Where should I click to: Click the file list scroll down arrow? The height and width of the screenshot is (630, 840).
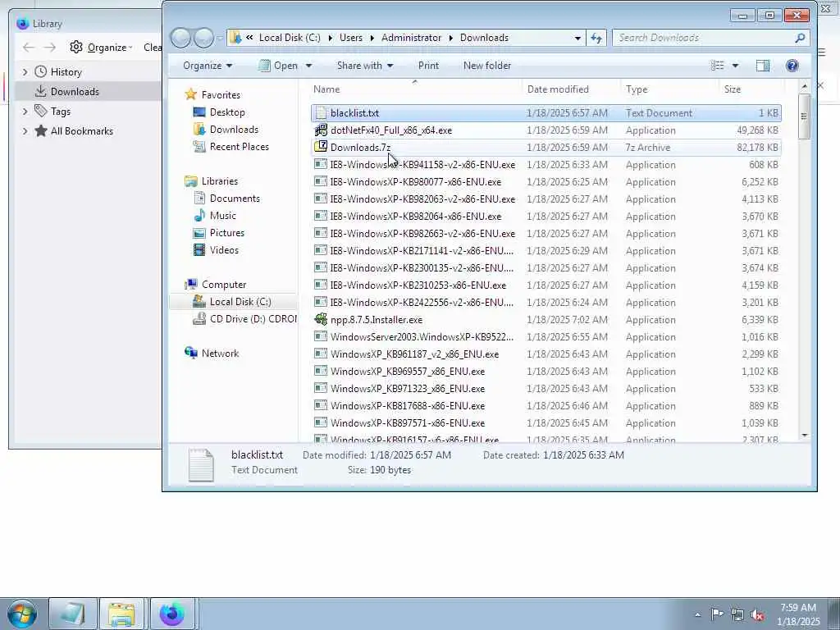tap(804, 436)
